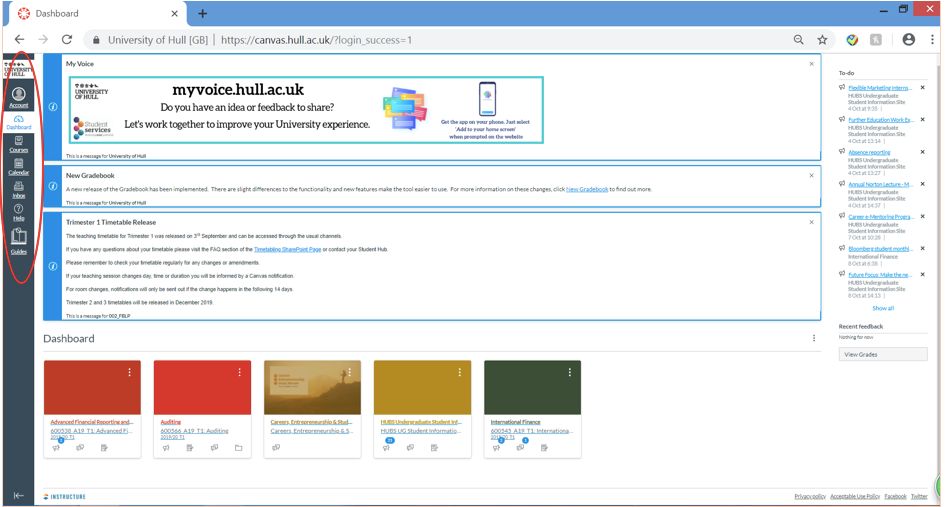Screen dimensions: 946x507
Task: Open Discussions icon on Auditing card
Action: click(x=214, y=447)
